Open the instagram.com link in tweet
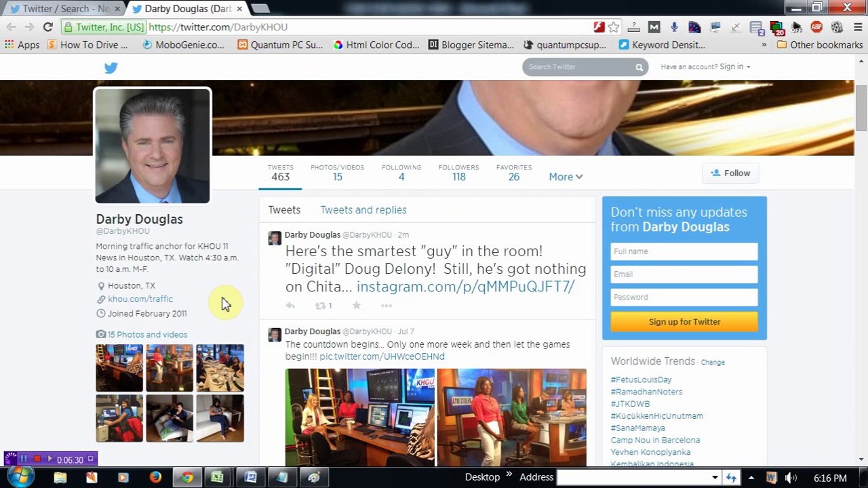This screenshot has width=868, height=488. (465, 287)
